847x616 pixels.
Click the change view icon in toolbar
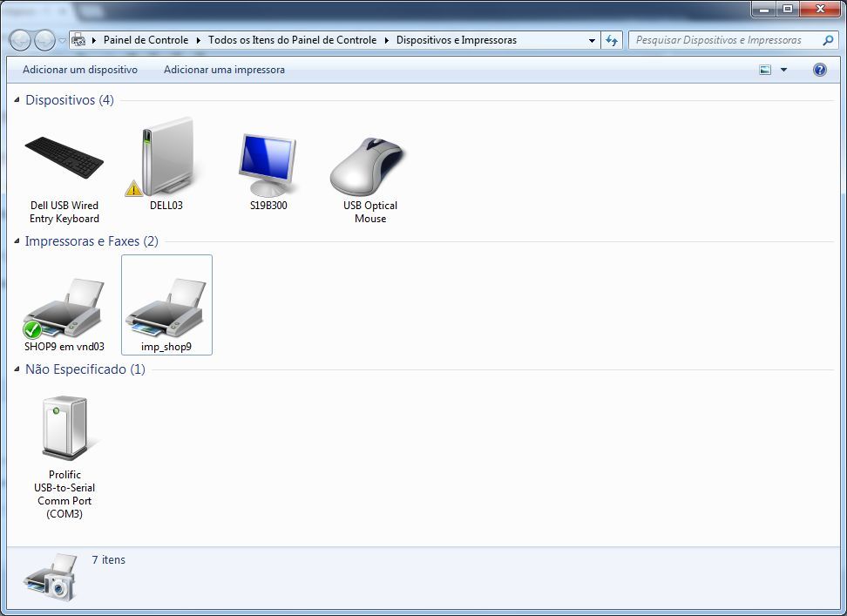765,70
